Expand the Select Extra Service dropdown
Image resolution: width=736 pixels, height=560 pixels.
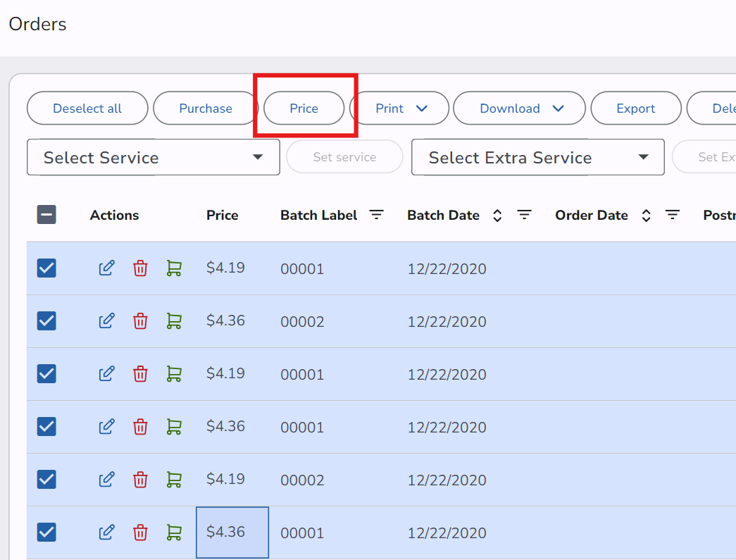coord(537,157)
